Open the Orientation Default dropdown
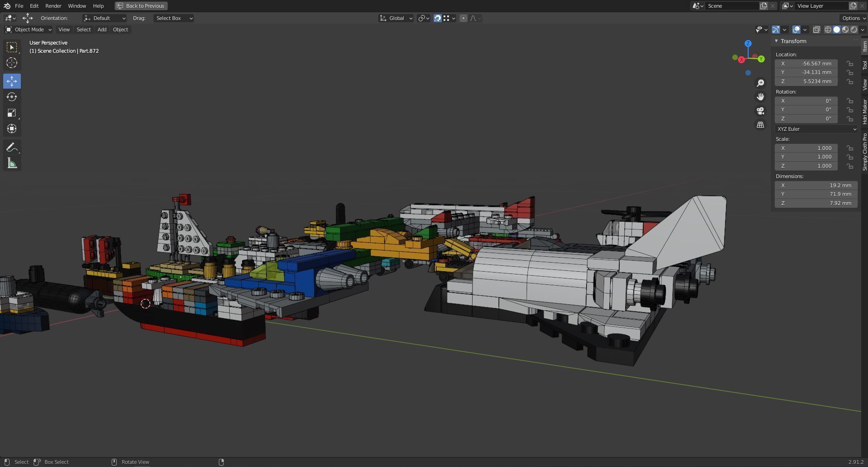 (104, 18)
